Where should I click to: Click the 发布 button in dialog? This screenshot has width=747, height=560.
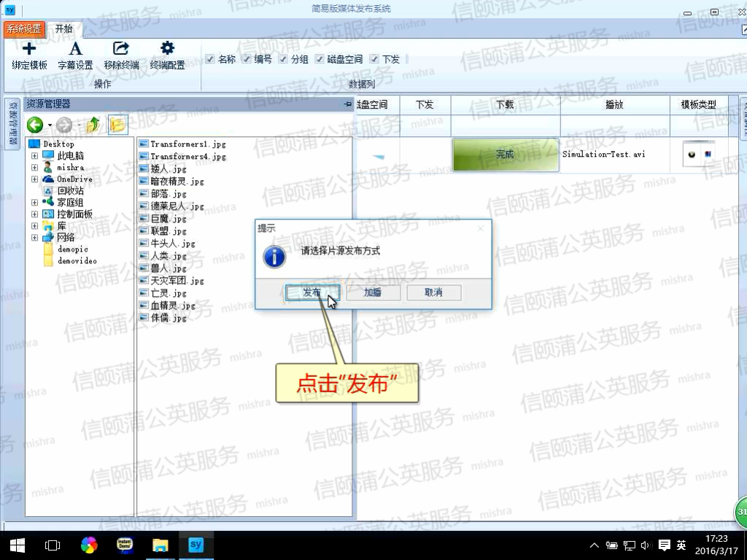tap(311, 292)
